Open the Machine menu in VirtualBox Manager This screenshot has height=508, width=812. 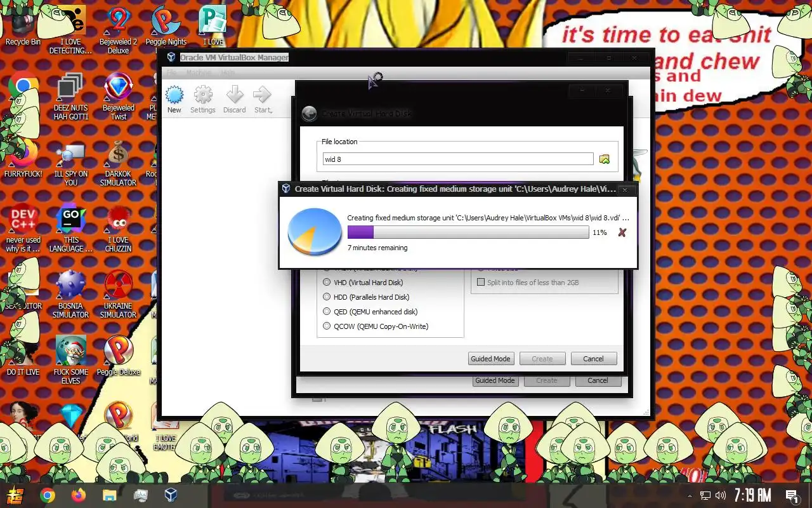(x=199, y=73)
